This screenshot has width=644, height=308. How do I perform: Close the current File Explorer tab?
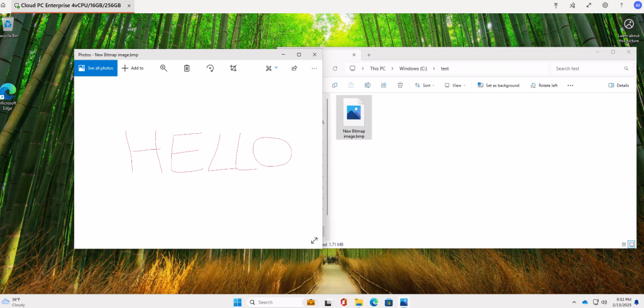click(354, 55)
